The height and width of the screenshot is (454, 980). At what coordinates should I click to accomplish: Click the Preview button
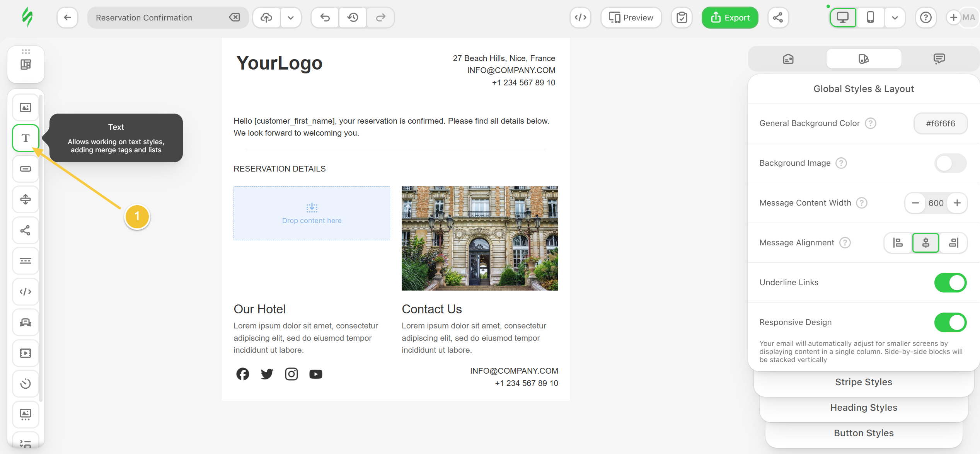[x=631, y=17]
